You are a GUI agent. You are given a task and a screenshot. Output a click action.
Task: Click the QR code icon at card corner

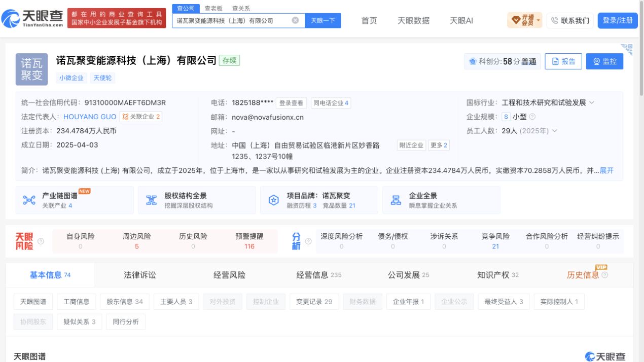point(628,49)
